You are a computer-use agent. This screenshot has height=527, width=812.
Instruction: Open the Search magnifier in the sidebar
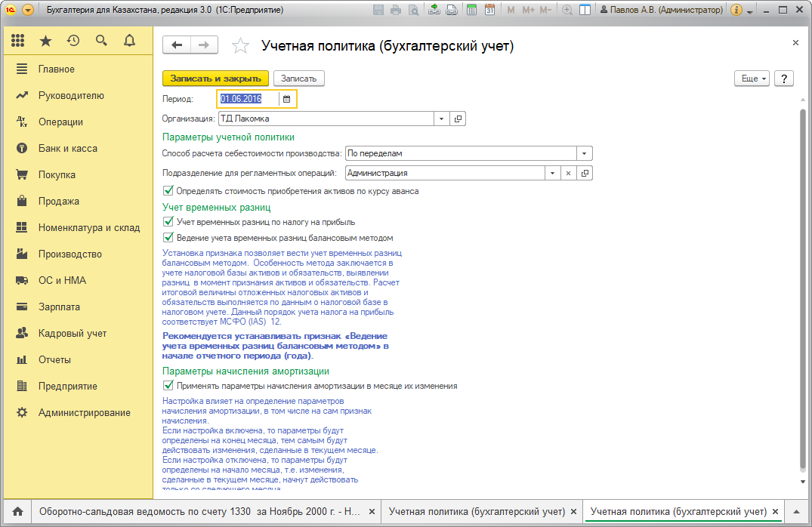(101, 40)
